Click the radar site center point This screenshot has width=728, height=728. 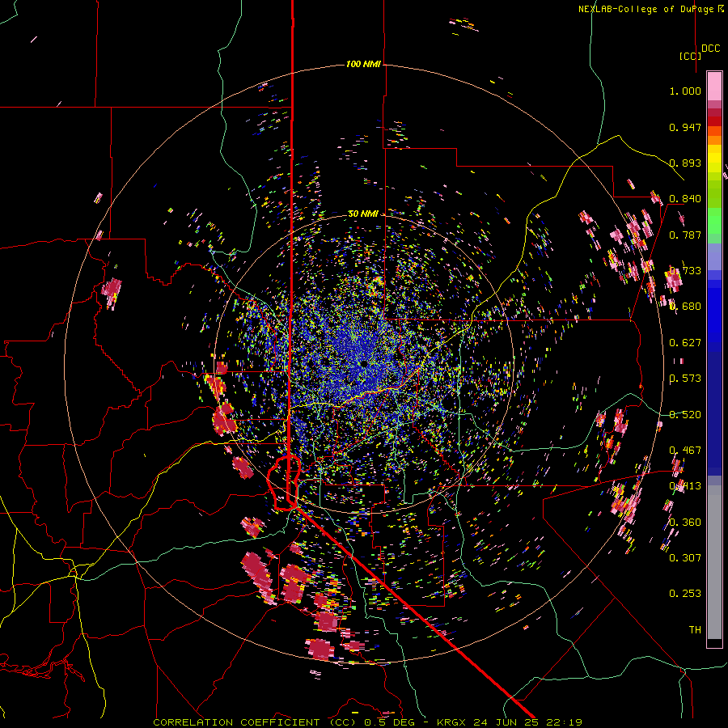(364, 363)
